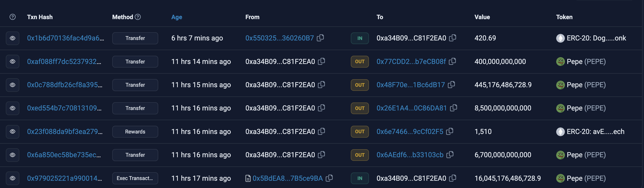Click Pepe token logo in 400,000,000,000 row
This screenshot has height=188, width=644.
coord(560,61)
